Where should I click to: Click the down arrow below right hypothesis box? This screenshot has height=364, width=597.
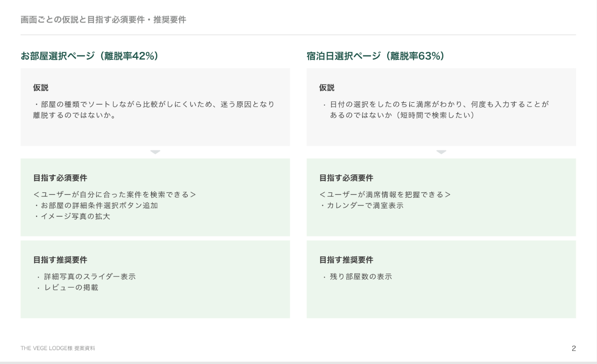pyautogui.click(x=441, y=152)
